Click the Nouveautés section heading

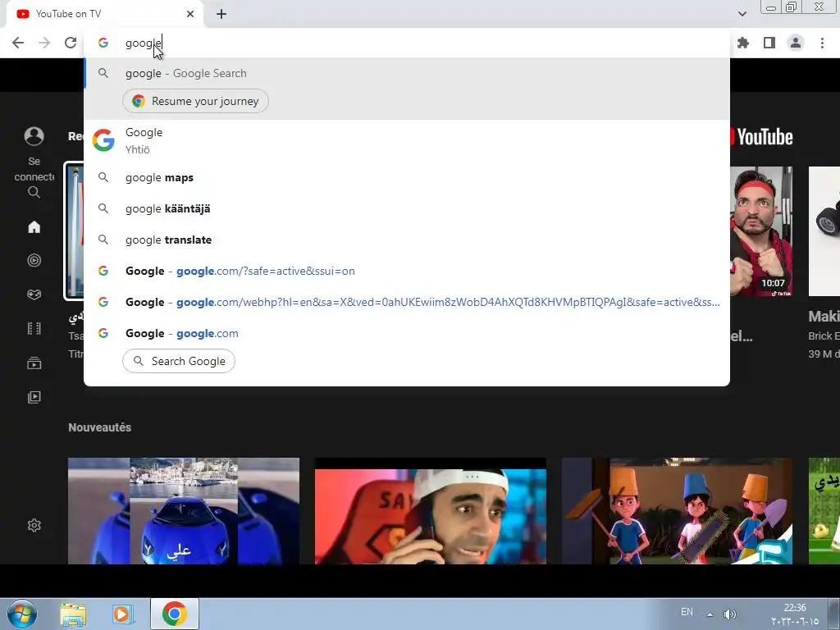coord(99,427)
